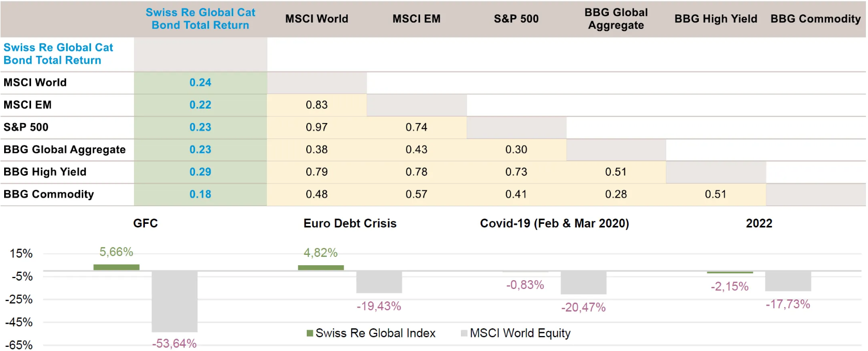The image size is (868, 351).
Task: Click the -20,47% data label
Action: tap(583, 307)
